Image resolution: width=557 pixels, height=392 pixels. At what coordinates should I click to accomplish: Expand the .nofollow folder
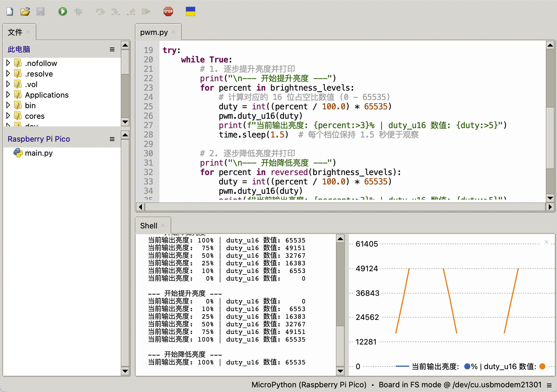tap(8, 63)
